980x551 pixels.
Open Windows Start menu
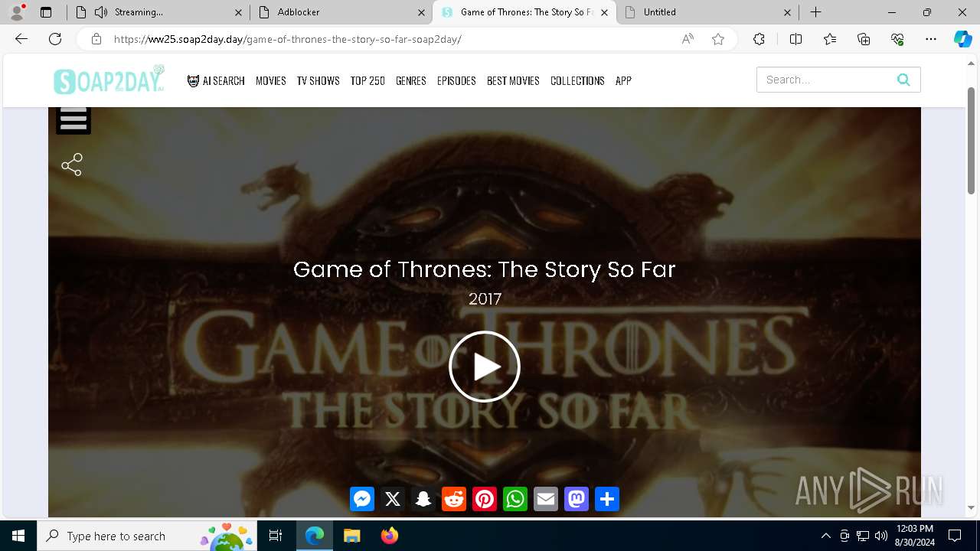tap(18, 536)
